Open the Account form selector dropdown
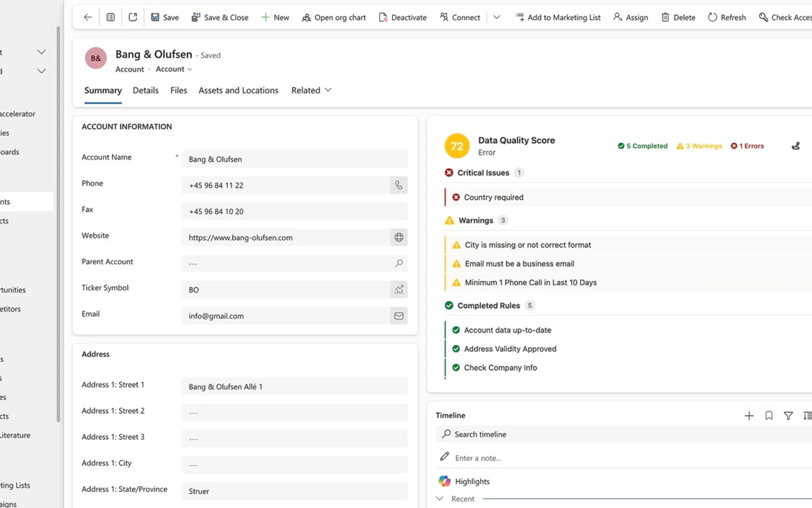This screenshot has width=812, height=508. click(174, 69)
